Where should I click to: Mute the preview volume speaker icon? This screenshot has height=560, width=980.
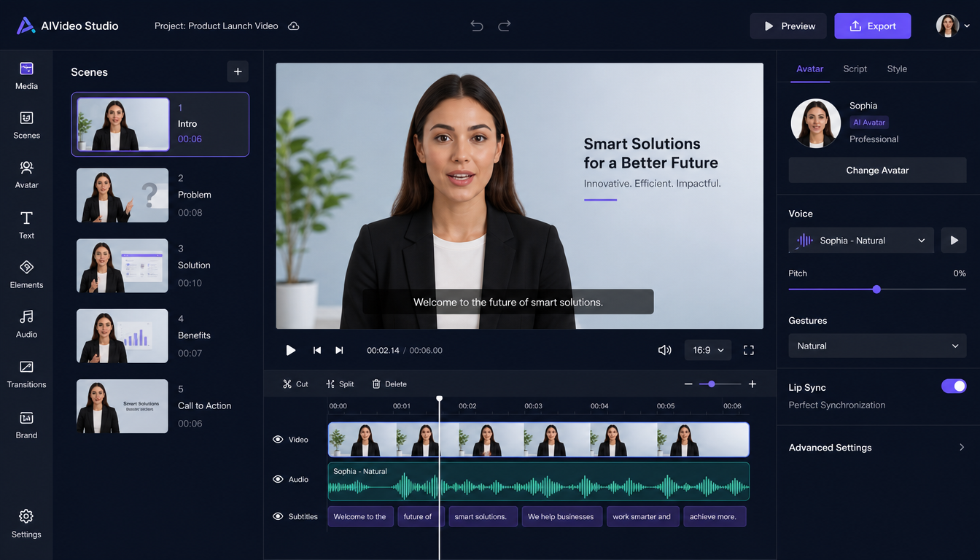pyautogui.click(x=664, y=350)
